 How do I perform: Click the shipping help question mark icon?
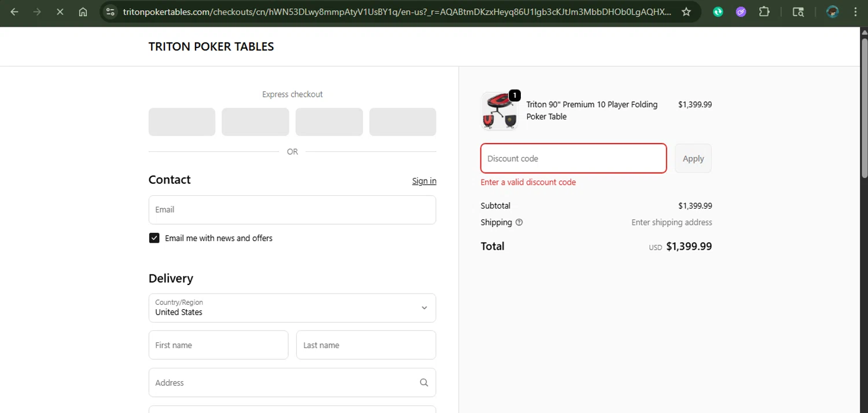(x=519, y=222)
